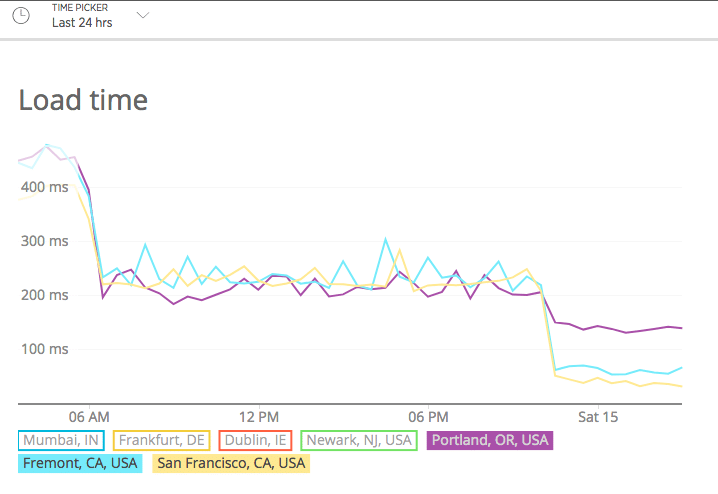
Task: Show the Dublin, IE series
Action: tap(254, 440)
